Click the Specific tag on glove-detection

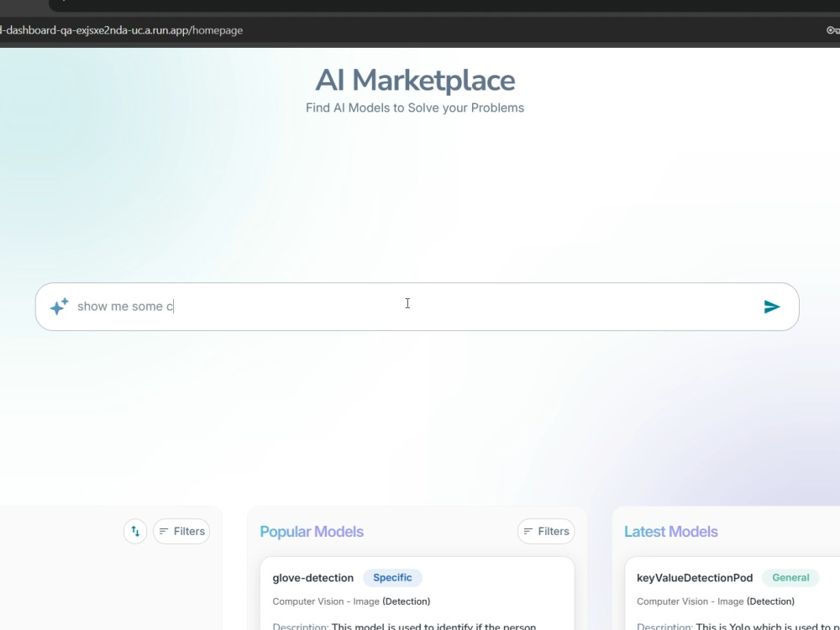pyautogui.click(x=392, y=578)
